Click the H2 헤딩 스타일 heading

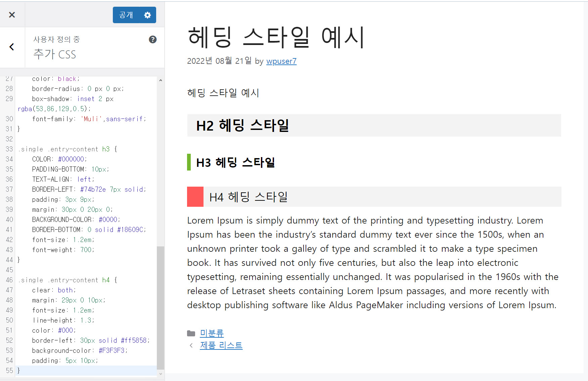click(374, 126)
